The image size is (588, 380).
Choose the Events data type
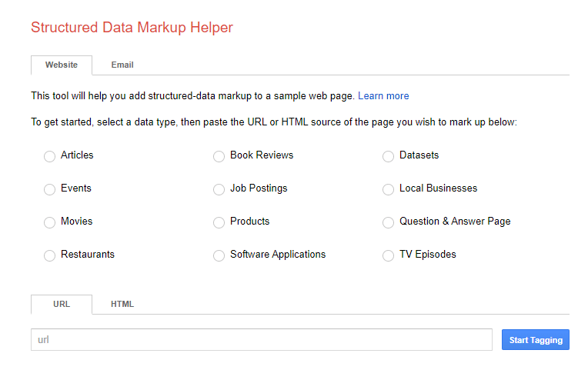(50, 189)
